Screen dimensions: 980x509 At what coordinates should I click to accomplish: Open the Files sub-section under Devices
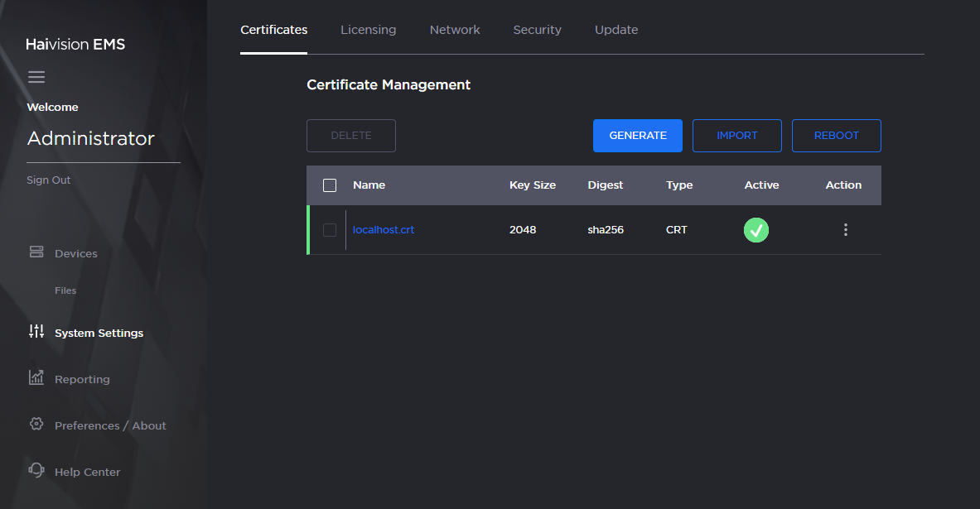(x=65, y=291)
